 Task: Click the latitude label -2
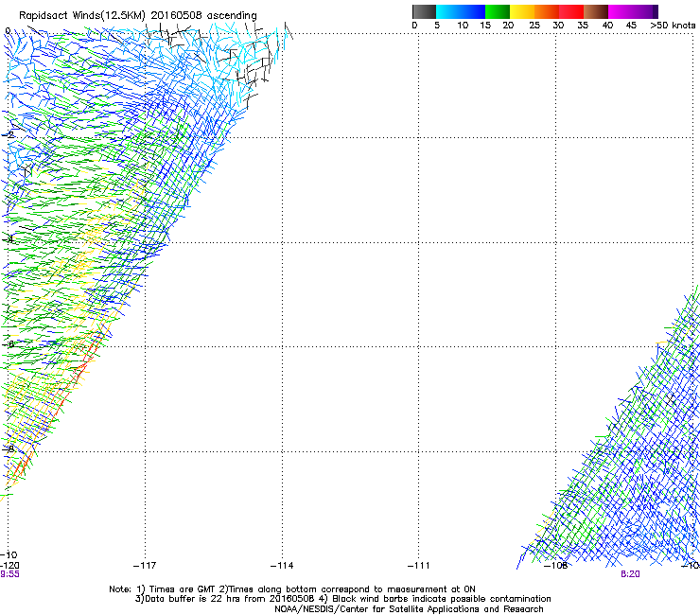[x=9, y=134]
